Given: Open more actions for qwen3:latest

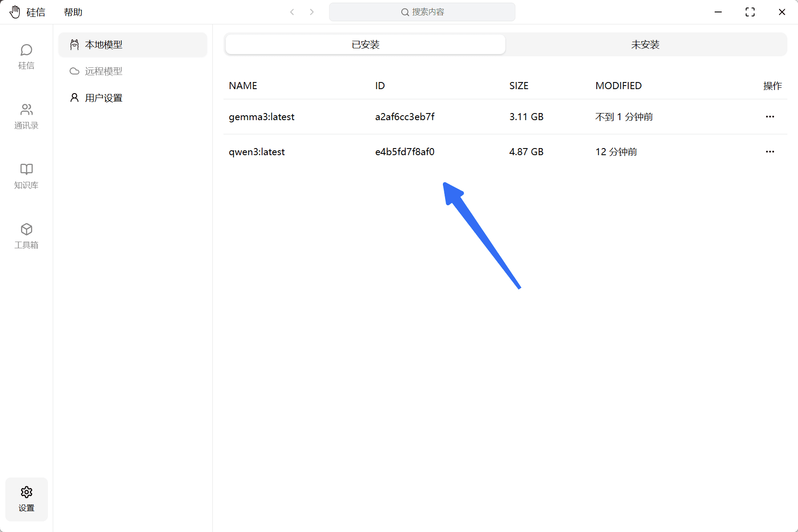Looking at the screenshot, I should [770, 152].
